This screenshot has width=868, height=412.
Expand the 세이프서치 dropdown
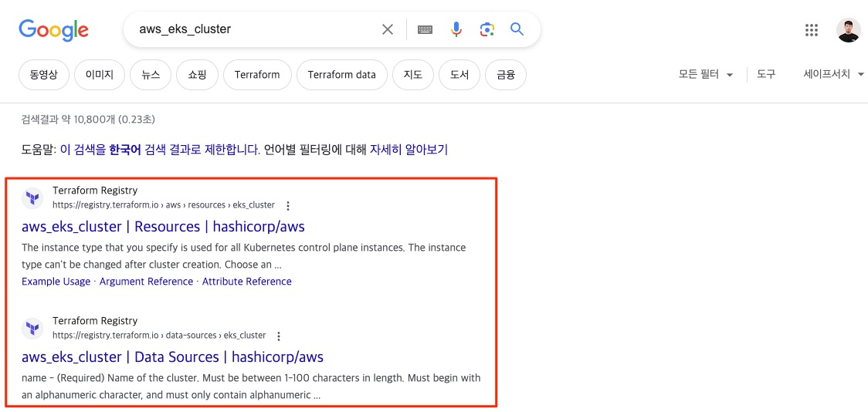point(834,74)
